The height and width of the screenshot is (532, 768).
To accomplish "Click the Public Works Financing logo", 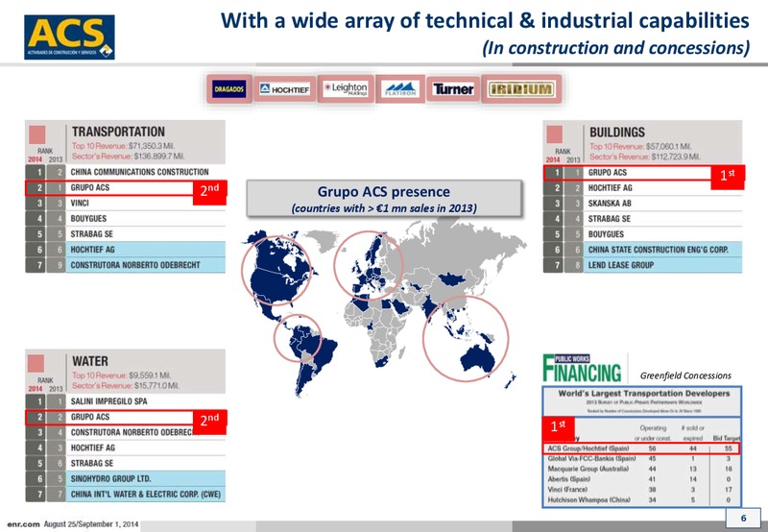I will [x=582, y=369].
